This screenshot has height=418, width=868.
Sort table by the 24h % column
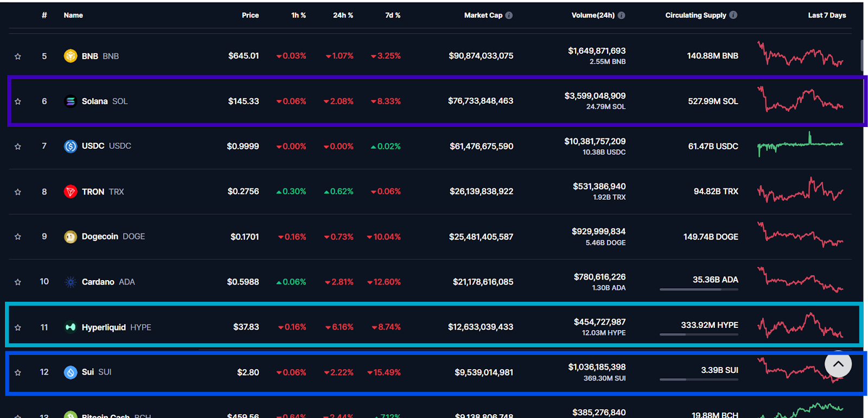point(343,15)
